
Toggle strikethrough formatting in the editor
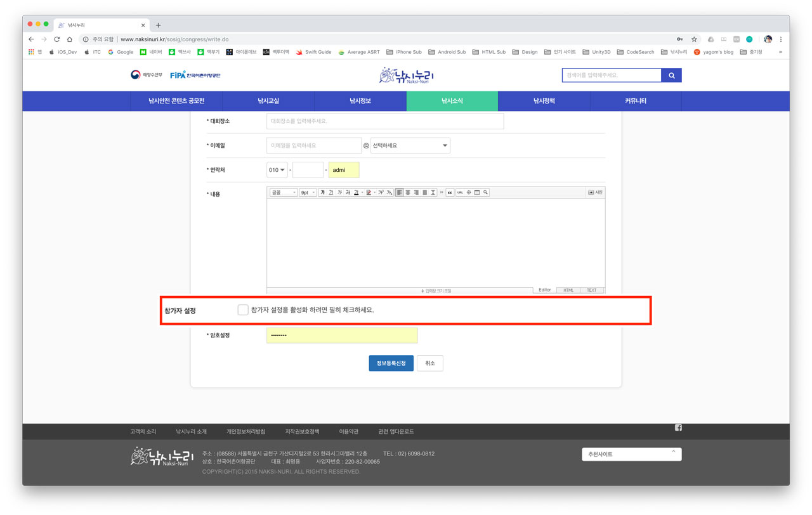(349, 192)
